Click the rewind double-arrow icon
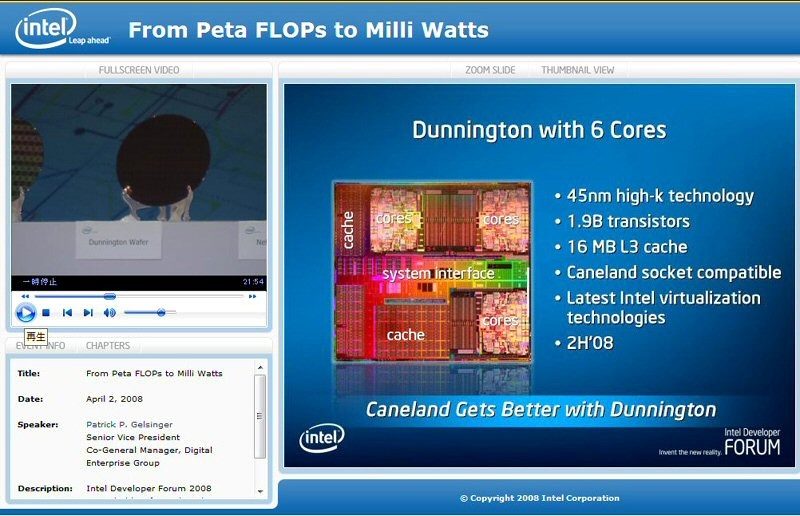 (x=25, y=296)
